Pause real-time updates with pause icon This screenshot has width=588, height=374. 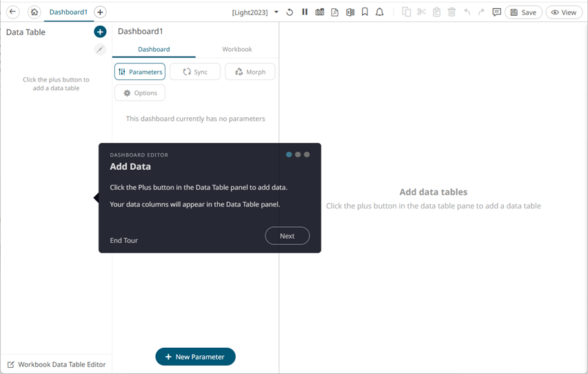(x=305, y=12)
